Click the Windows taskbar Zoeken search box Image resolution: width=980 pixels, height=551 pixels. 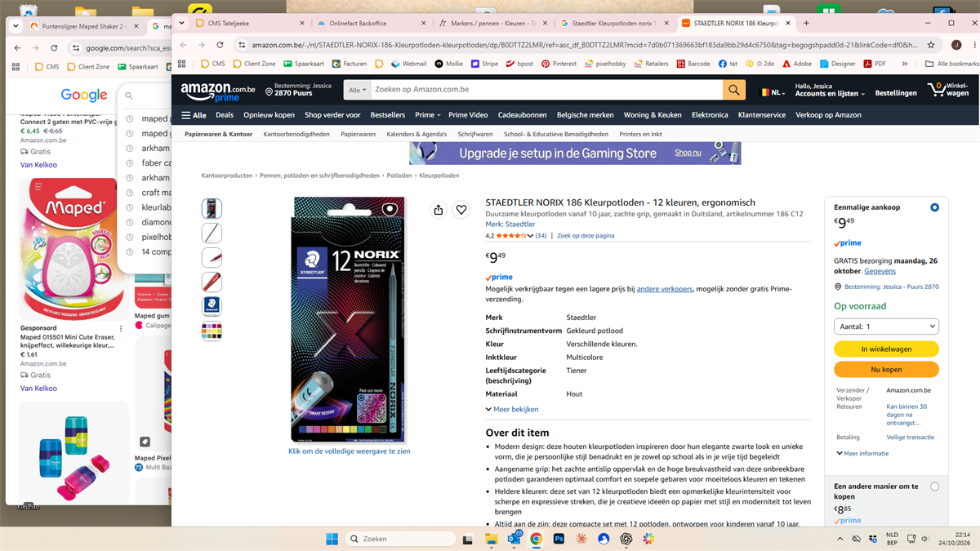[x=400, y=539]
